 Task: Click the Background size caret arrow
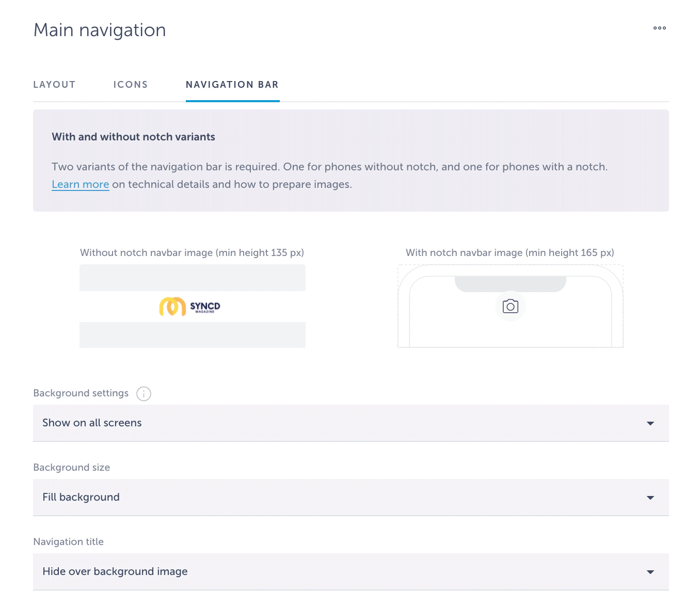[650, 498]
